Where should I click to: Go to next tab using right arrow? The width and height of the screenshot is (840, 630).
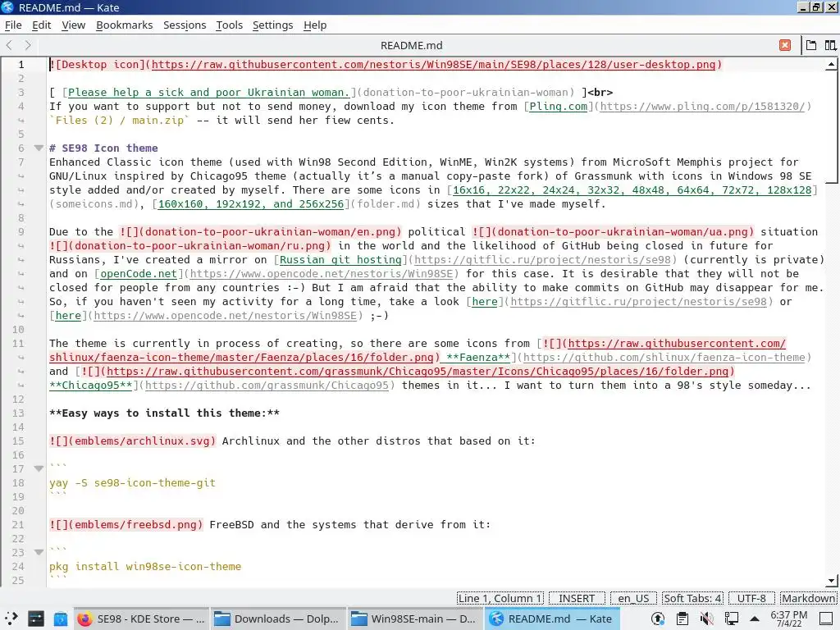coord(28,46)
